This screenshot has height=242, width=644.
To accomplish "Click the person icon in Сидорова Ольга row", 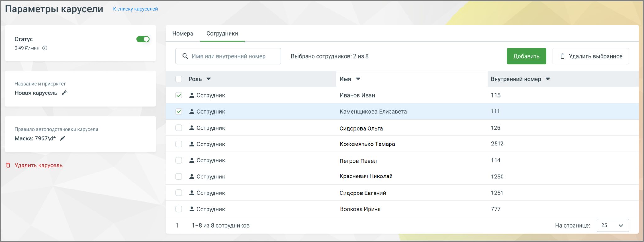I will 192,128.
